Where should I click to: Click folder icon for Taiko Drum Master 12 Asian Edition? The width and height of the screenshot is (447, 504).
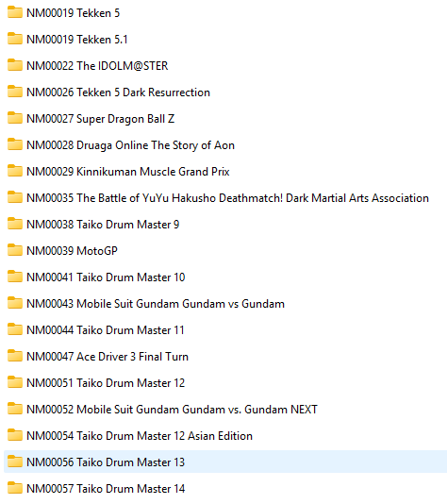click(15, 435)
